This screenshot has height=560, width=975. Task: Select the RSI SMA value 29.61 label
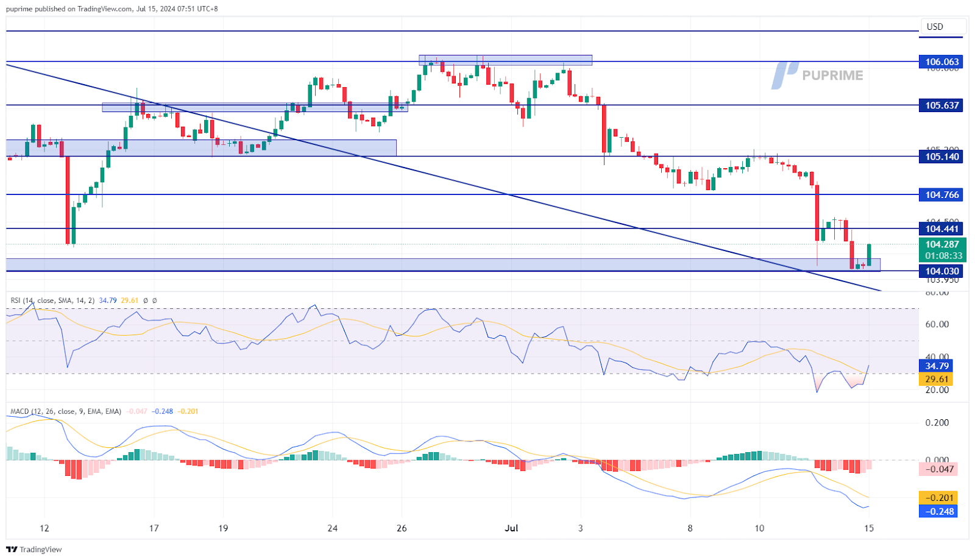937,379
